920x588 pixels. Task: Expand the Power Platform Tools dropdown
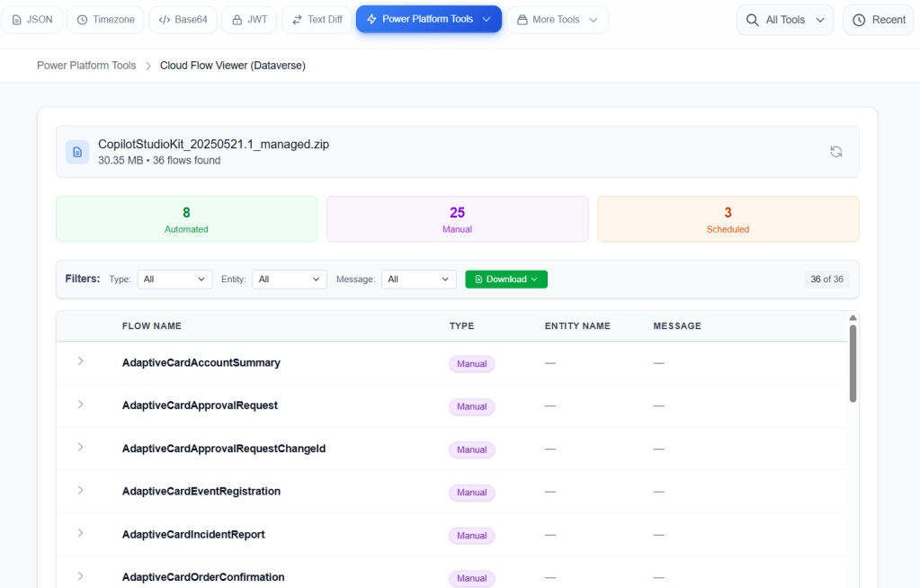(428, 19)
